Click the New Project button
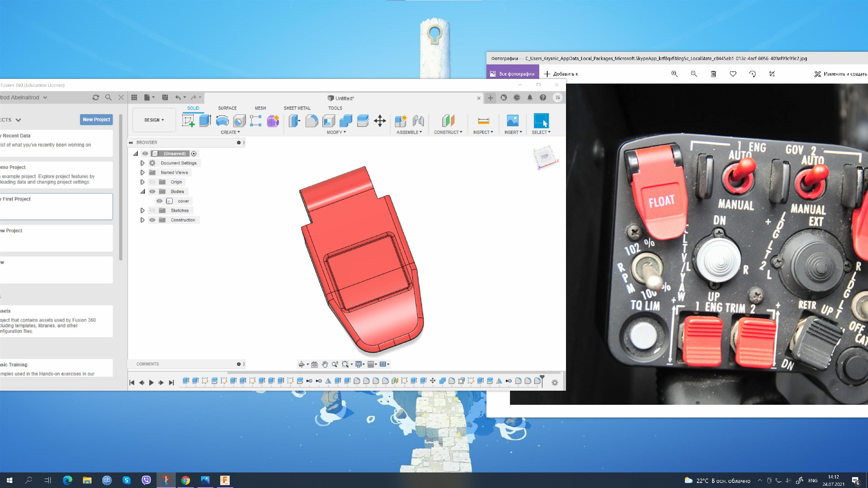Viewport: 868px width, 488px height. point(96,120)
